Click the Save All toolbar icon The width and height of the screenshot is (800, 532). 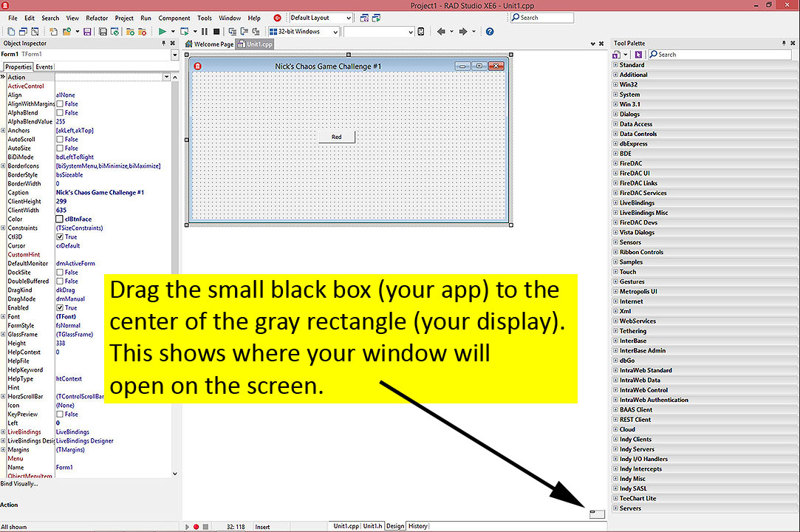coord(103,32)
